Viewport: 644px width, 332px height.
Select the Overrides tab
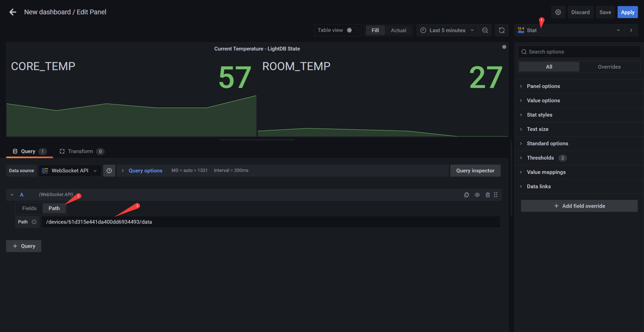click(x=609, y=67)
